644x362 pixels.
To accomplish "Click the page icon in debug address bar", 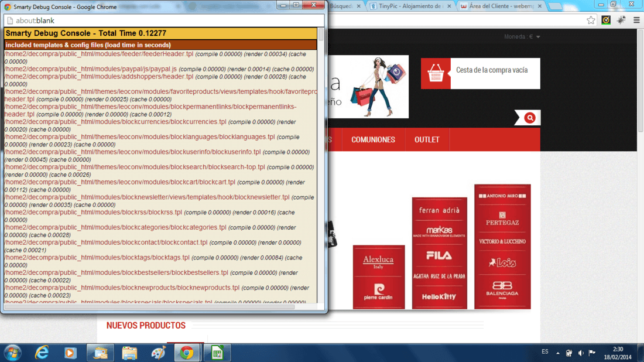I will [10, 21].
